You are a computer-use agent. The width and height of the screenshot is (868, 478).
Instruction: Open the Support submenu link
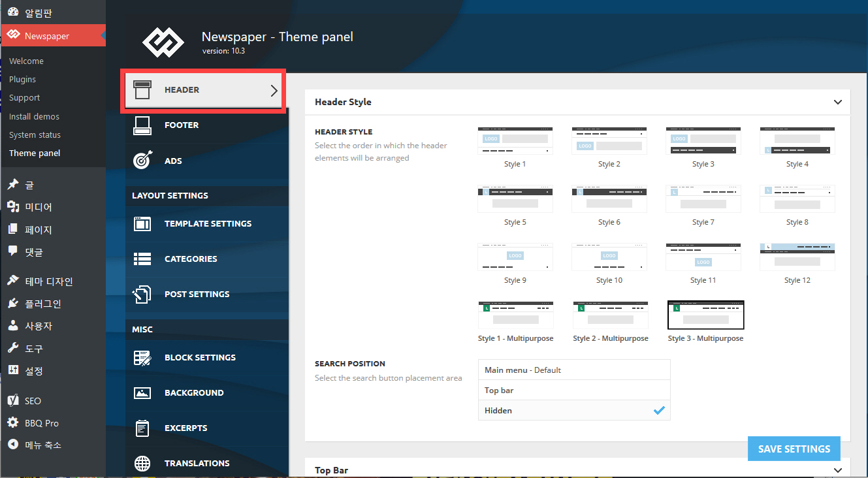coord(25,97)
